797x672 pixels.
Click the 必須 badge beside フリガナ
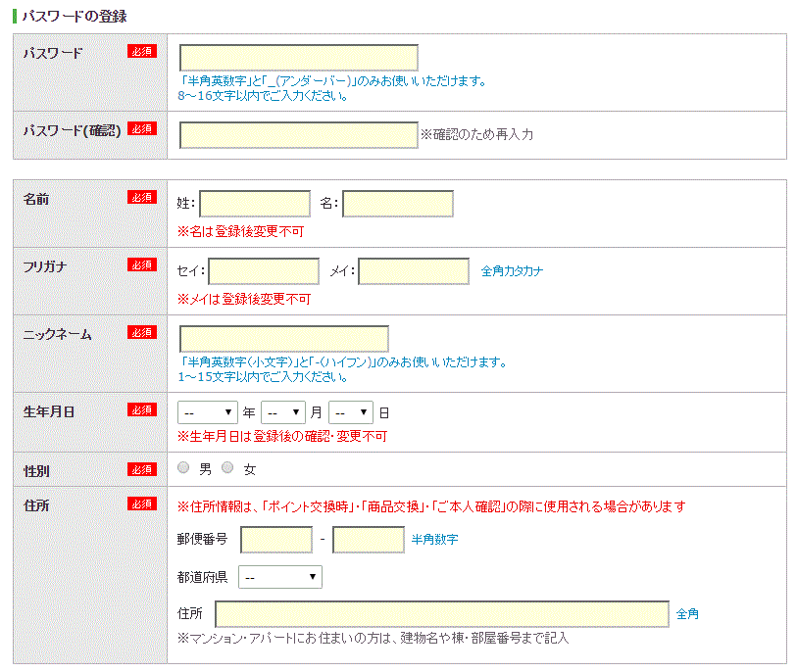tap(143, 264)
